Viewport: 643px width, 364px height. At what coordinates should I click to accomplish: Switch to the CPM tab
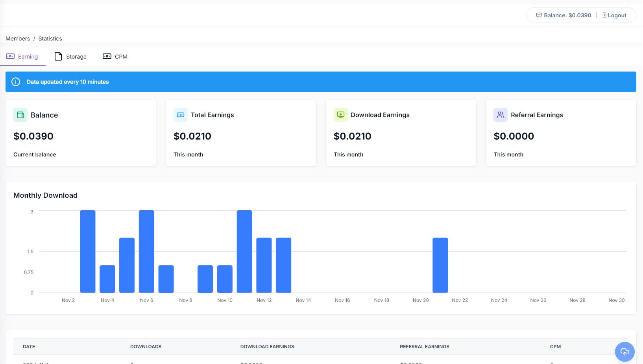pos(115,57)
